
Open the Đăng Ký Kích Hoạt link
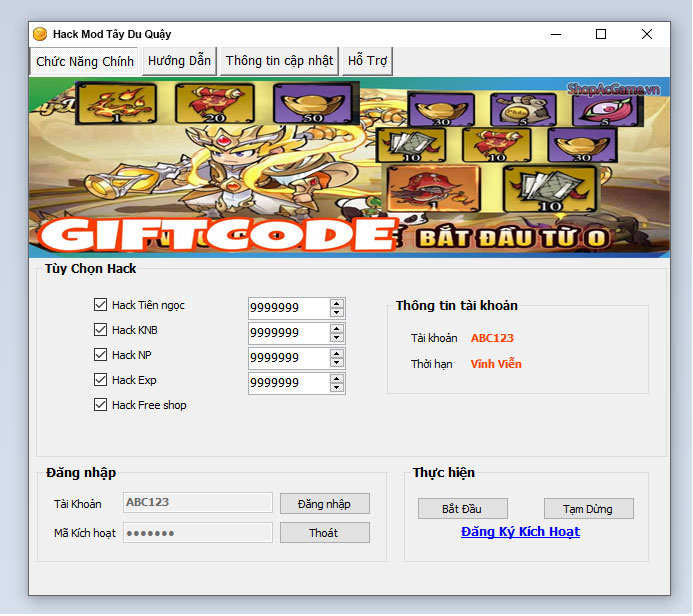(520, 532)
